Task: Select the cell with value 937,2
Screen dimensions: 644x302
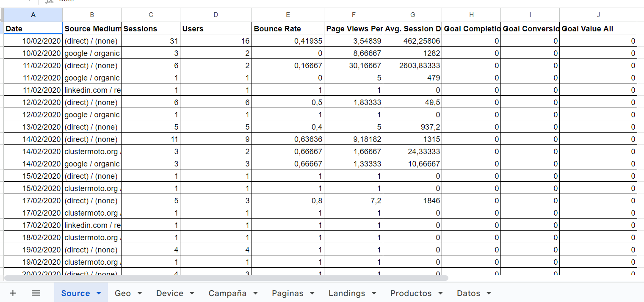Action: [x=412, y=127]
